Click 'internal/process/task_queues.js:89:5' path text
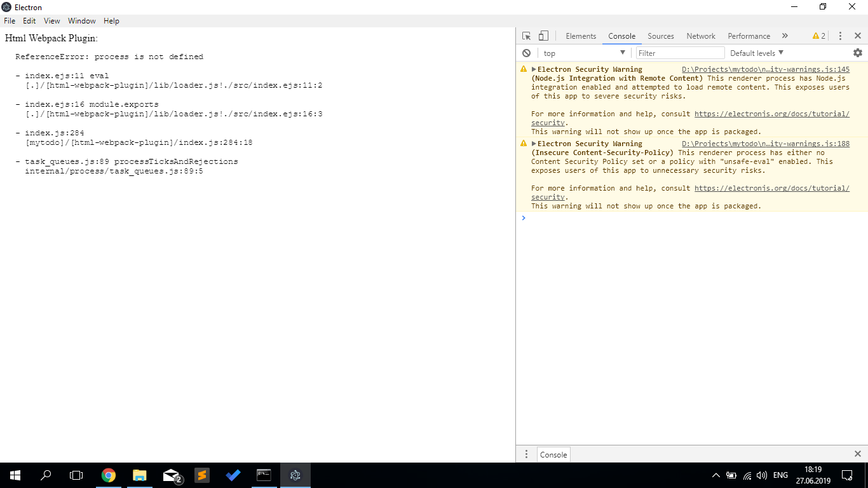The height and width of the screenshot is (488, 868). pos(114,171)
